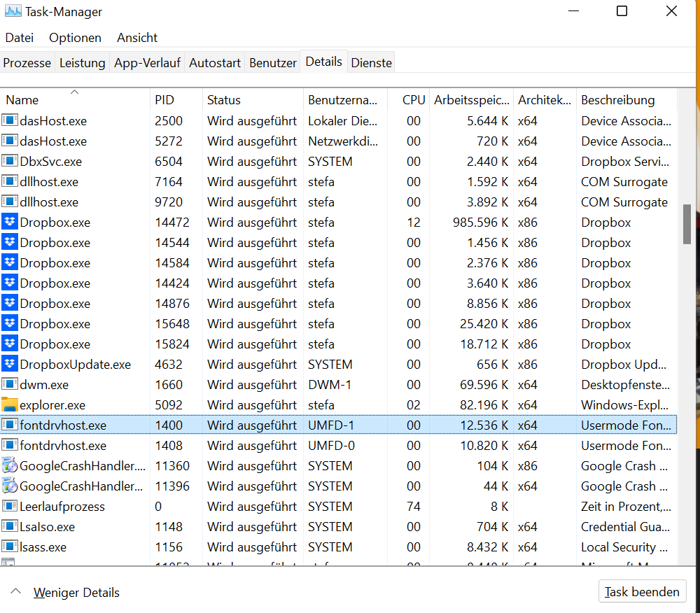Screen dimensions: 700x613
Task: Sort by the PID column header
Action: pos(176,99)
